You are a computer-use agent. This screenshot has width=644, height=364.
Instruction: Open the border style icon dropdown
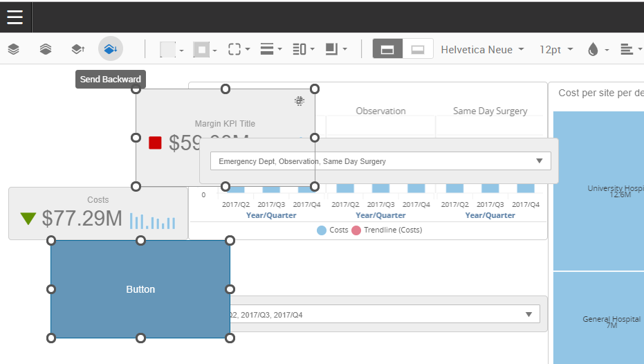238,49
